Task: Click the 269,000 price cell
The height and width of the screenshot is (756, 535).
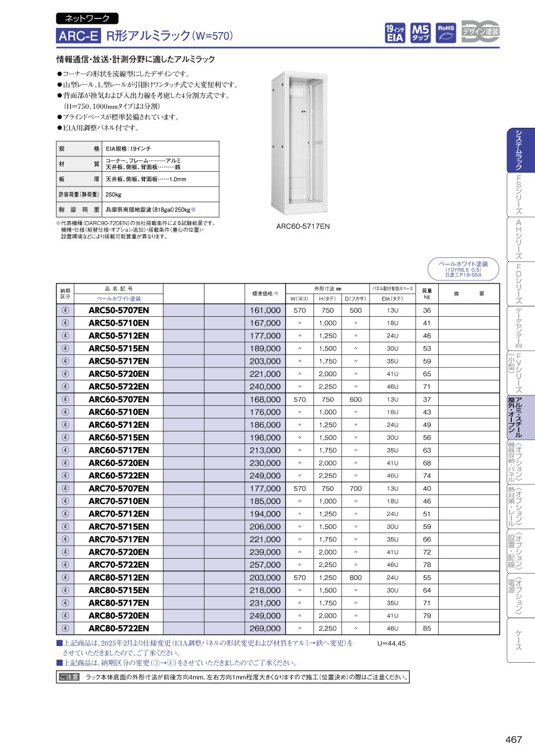Action: click(x=265, y=628)
